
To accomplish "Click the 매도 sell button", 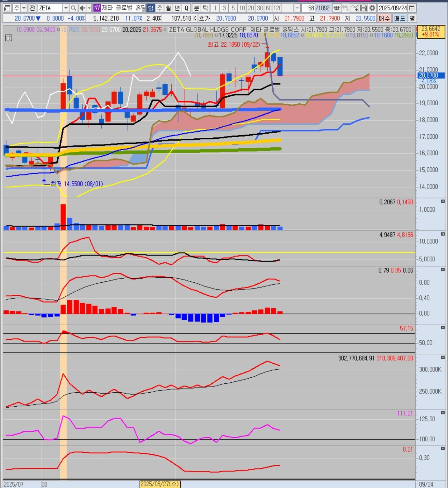I will (399, 18).
